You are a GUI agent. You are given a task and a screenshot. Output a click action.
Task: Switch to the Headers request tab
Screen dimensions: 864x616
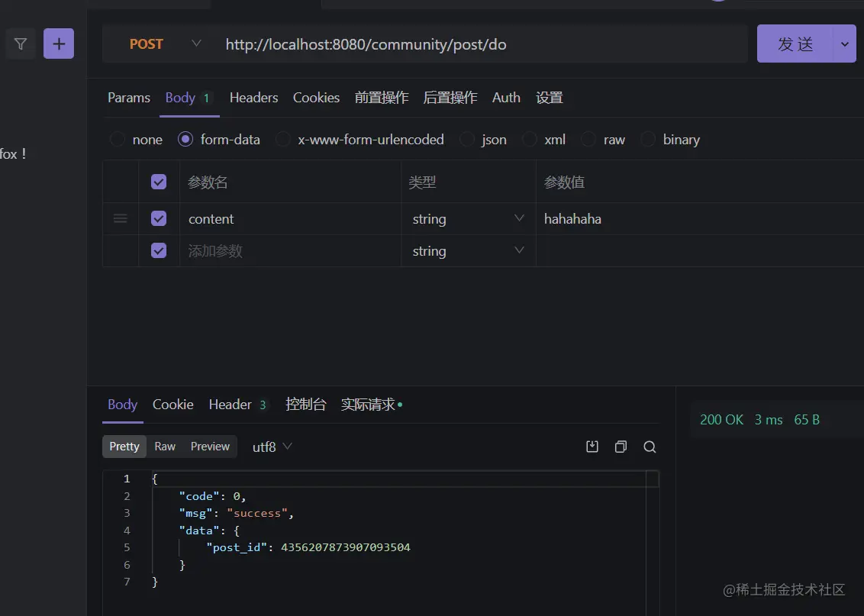tap(253, 98)
